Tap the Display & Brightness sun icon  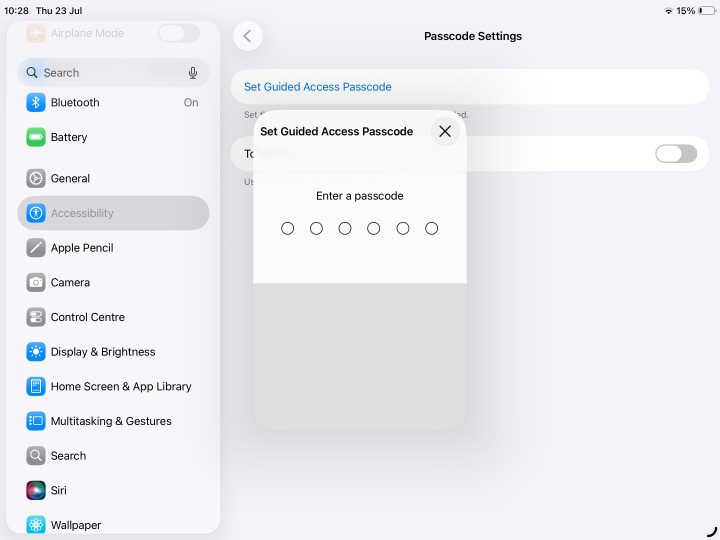(x=36, y=352)
